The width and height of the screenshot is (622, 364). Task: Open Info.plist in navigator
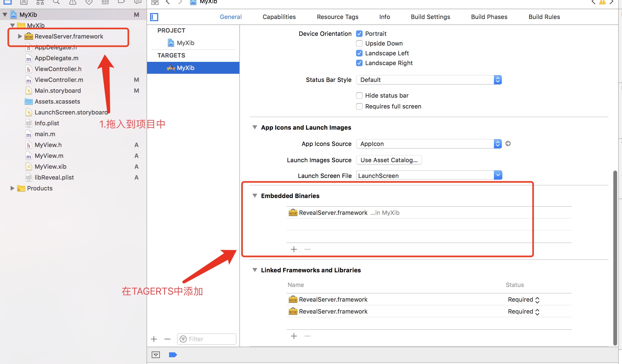tap(47, 123)
